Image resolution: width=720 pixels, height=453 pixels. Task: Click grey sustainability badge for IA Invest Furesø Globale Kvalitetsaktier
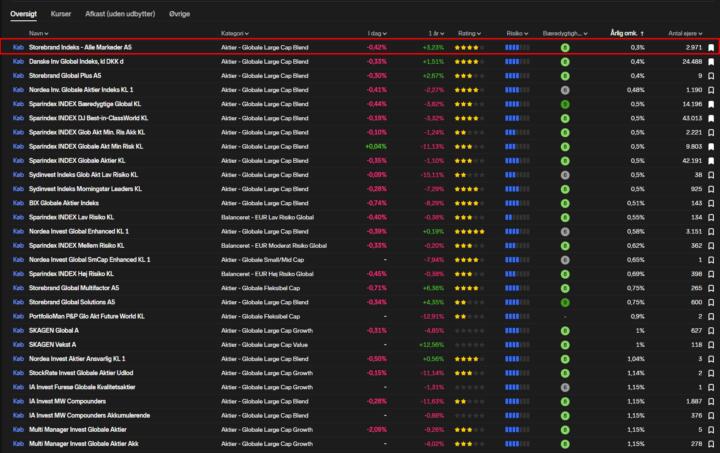(565, 387)
